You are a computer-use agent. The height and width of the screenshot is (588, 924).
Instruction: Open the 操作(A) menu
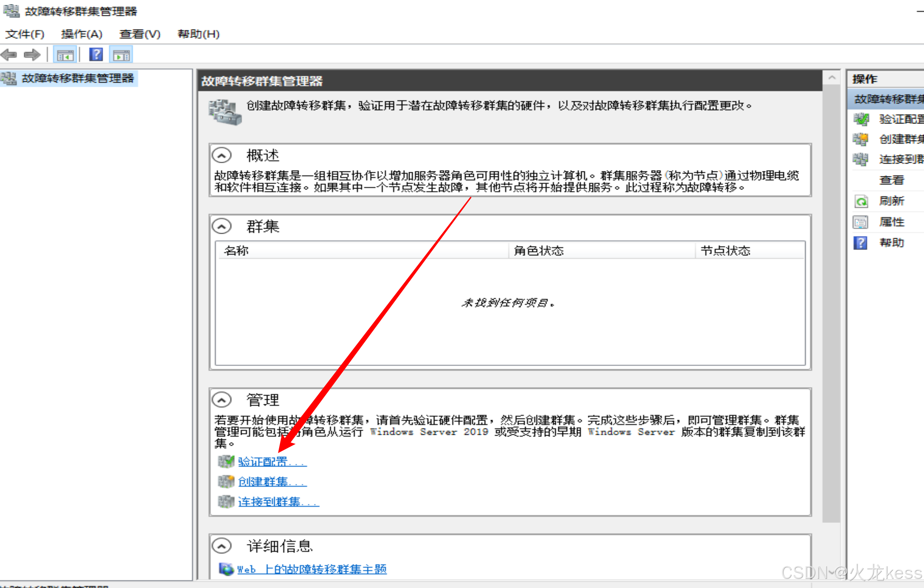click(82, 34)
